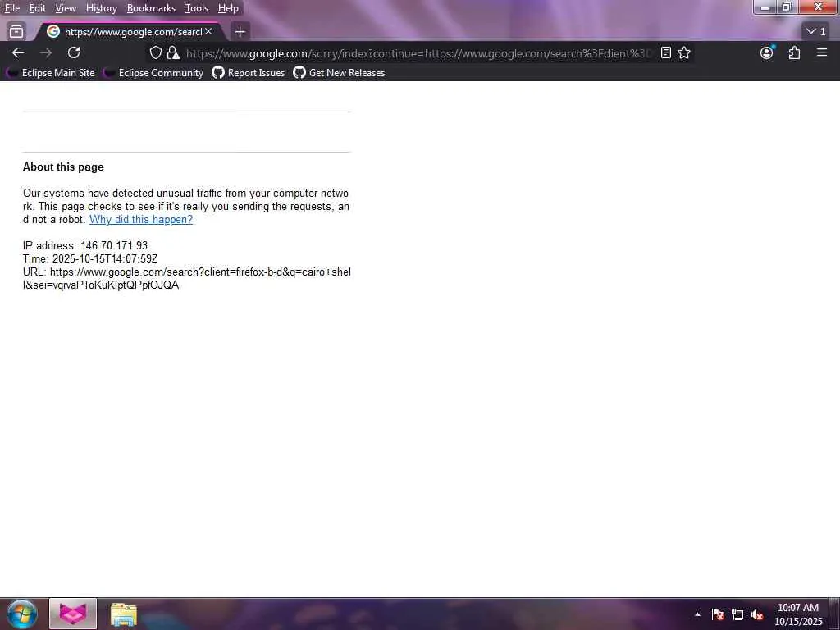Open the View menu

(x=66, y=8)
